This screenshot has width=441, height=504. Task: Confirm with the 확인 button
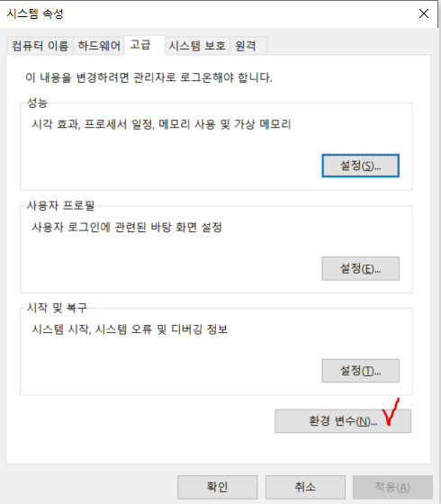point(218,487)
